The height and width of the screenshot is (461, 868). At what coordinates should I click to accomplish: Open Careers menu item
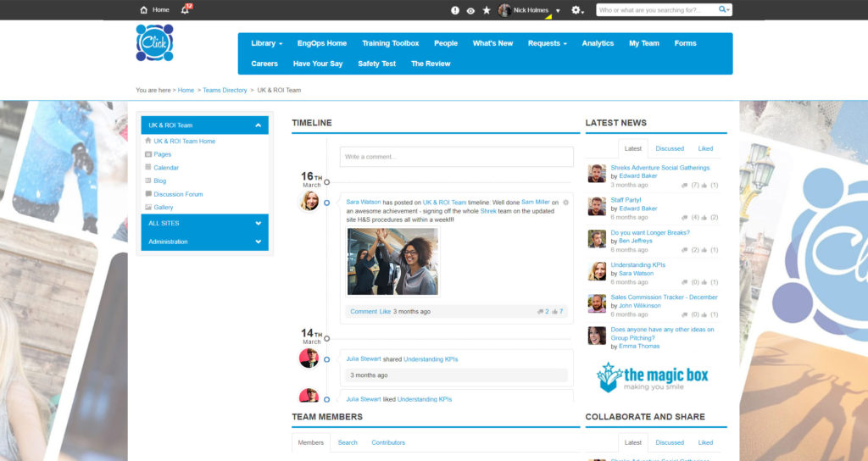click(264, 64)
